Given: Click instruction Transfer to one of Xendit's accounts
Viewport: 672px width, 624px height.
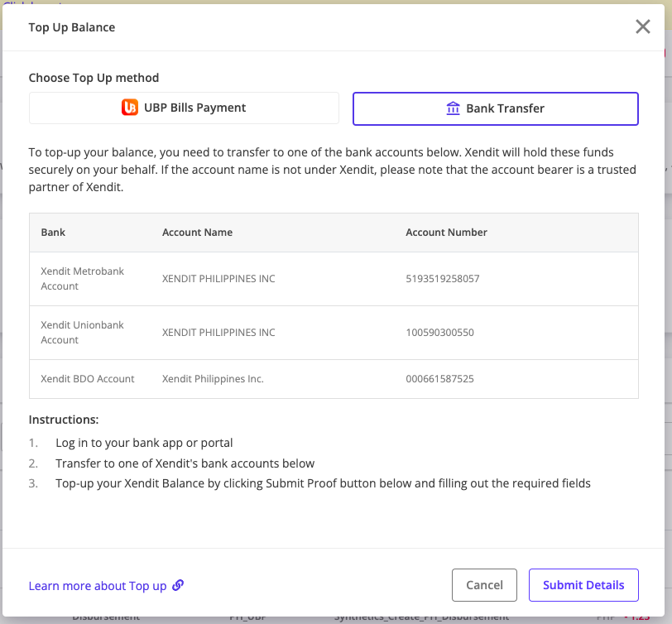Looking at the screenshot, I should pyautogui.click(x=185, y=463).
